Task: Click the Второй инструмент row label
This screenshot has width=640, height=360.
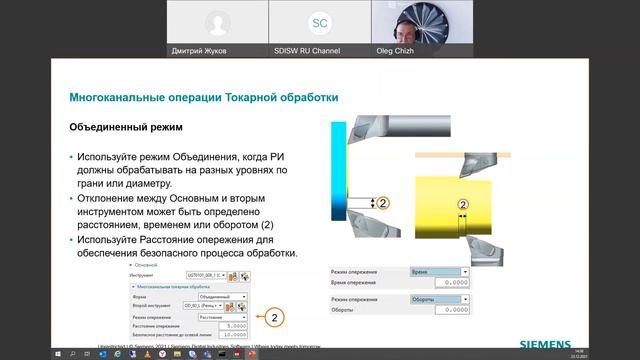Action: [x=151, y=305]
